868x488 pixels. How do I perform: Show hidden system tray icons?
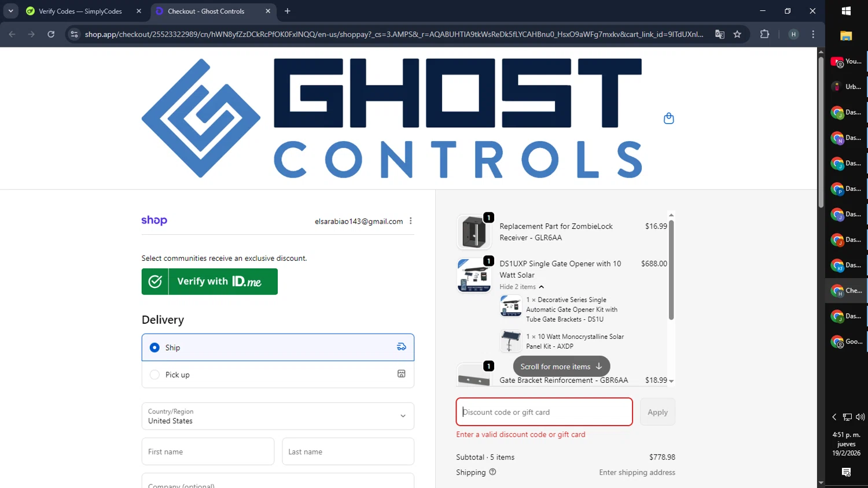tap(834, 417)
